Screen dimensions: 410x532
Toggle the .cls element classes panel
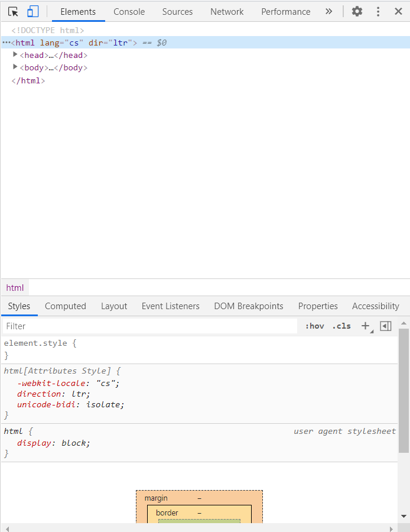[x=341, y=326]
